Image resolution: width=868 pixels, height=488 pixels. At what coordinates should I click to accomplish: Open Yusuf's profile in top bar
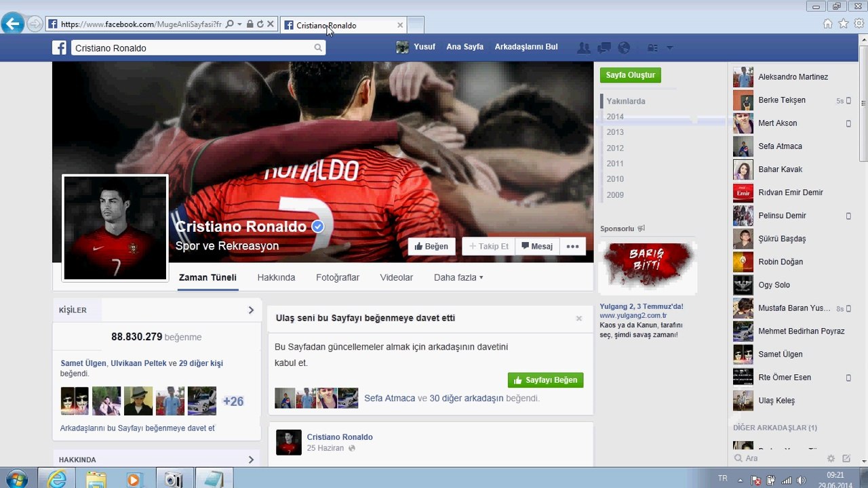coord(416,47)
